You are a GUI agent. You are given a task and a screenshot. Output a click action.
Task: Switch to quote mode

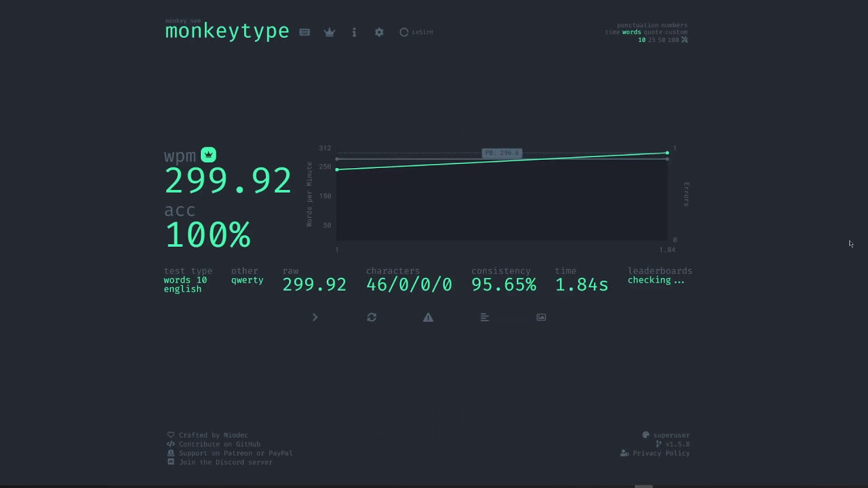point(652,32)
